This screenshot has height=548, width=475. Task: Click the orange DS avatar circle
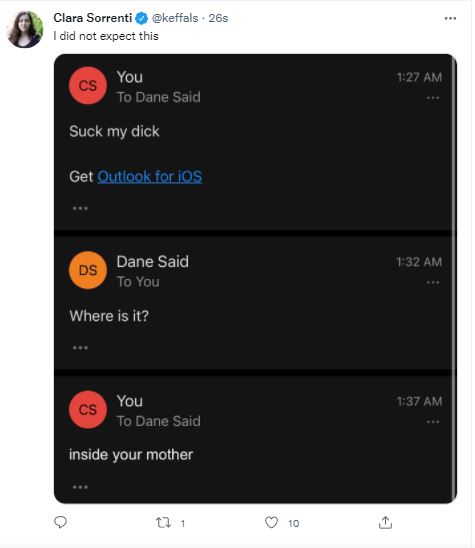click(88, 270)
